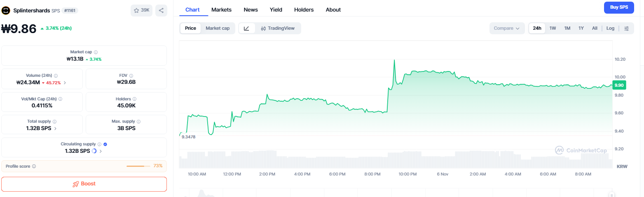Click the 0.4115% Vol/Mkt Cap value
Image resolution: width=644 pixels, height=197 pixels.
pos(42,105)
